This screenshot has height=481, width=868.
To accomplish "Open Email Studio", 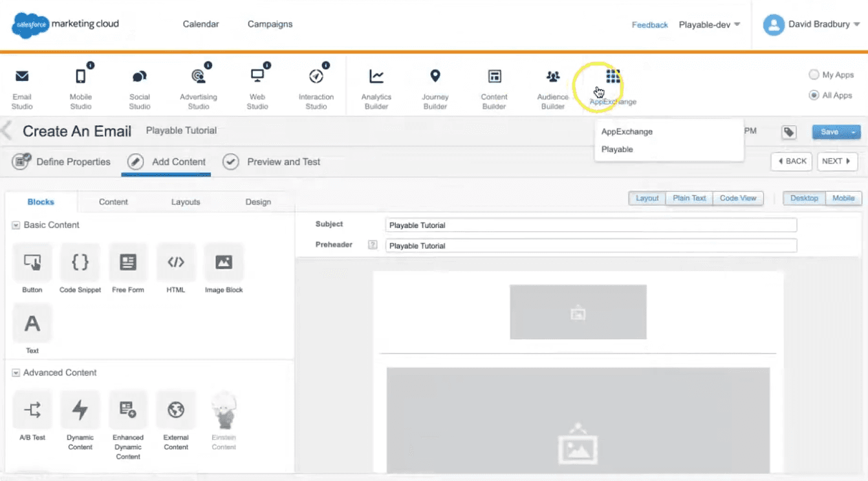I will point(22,88).
